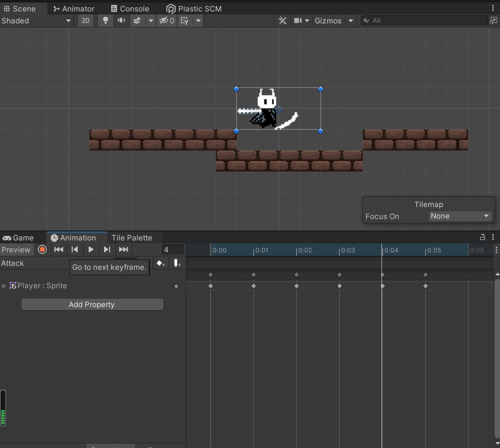Toggle hidden objects visibility icon
Image resolution: width=500 pixels, height=448 pixels.
point(167,21)
